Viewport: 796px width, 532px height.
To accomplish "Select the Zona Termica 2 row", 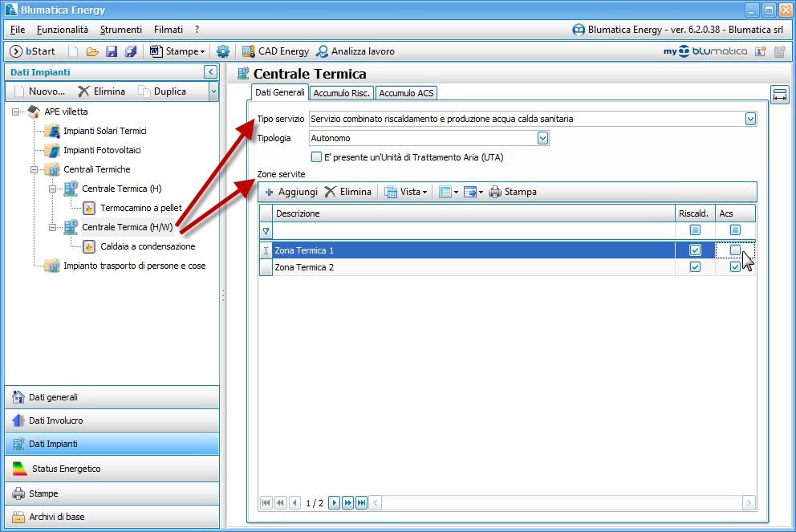I will coord(507,267).
